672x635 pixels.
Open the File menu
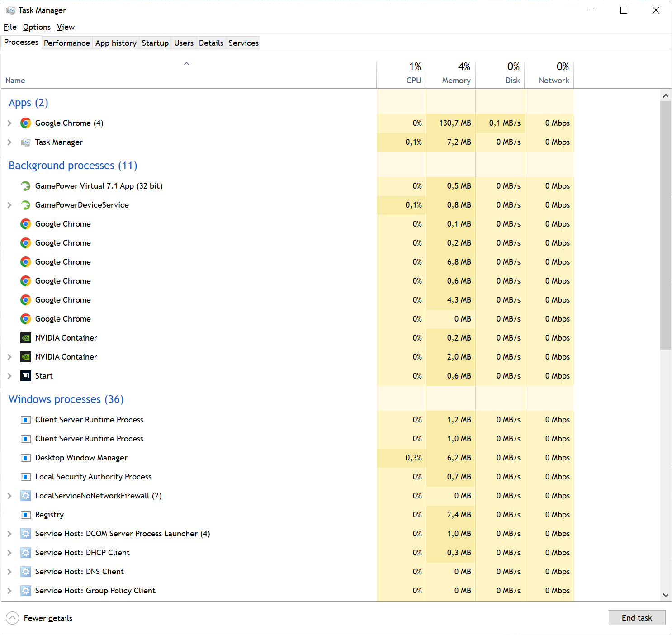(10, 27)
